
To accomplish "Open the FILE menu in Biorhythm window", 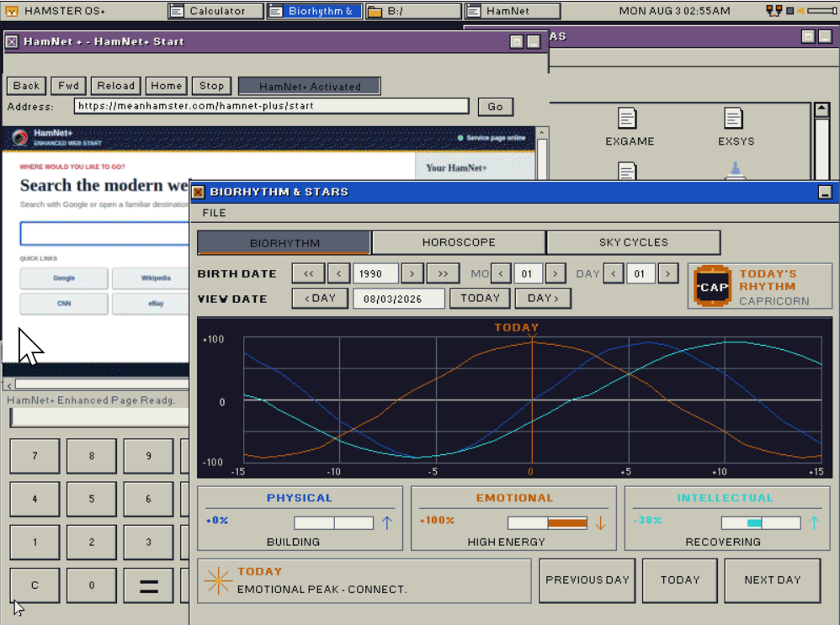I will click(x=214, y=213).
